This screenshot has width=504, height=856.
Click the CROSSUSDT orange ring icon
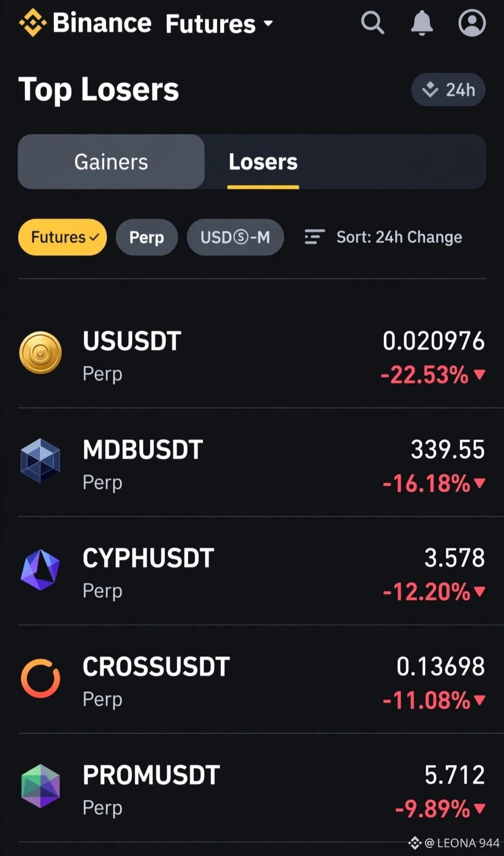[40, 678]
